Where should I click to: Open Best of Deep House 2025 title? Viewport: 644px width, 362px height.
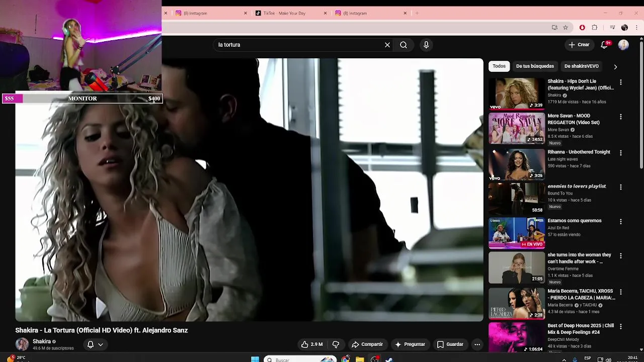click(x=581, y=329)
